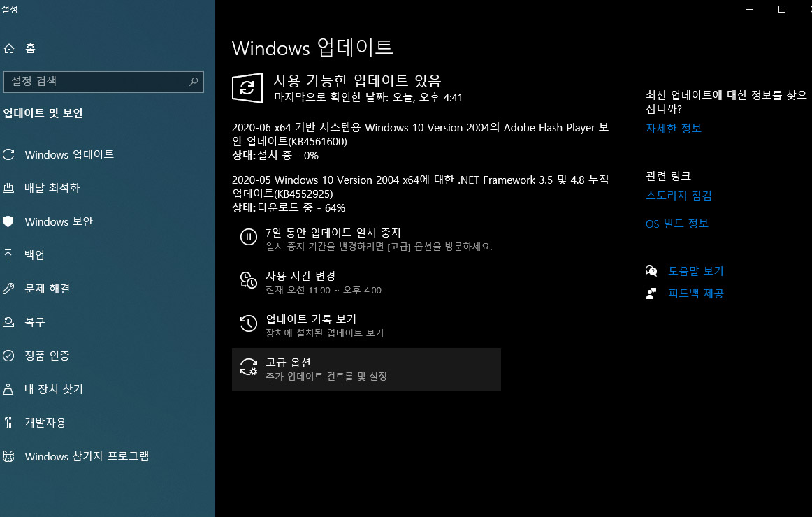Open the 스토리지 점검 link
Image resolution: width=812 pixels, height=517 pixels.
coord(679,196)
